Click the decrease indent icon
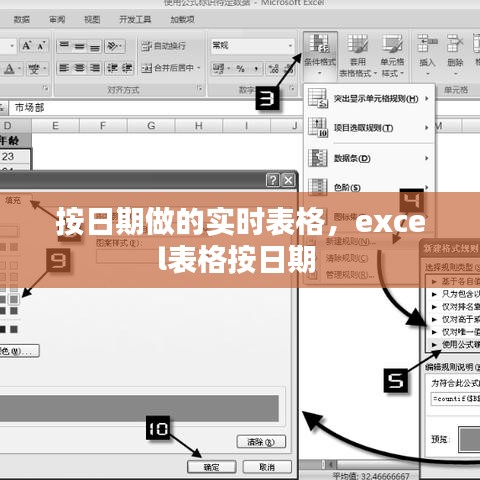The width and height of the screenshot is (480, 480). (x=112, y=68)
